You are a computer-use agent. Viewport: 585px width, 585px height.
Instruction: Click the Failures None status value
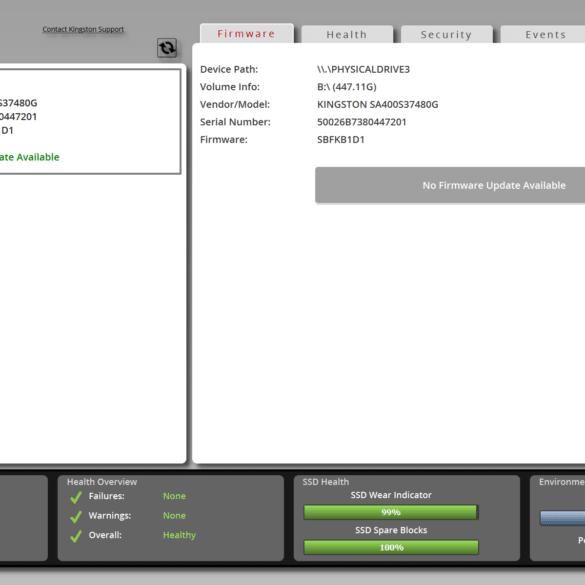click(x=174, y=496)
